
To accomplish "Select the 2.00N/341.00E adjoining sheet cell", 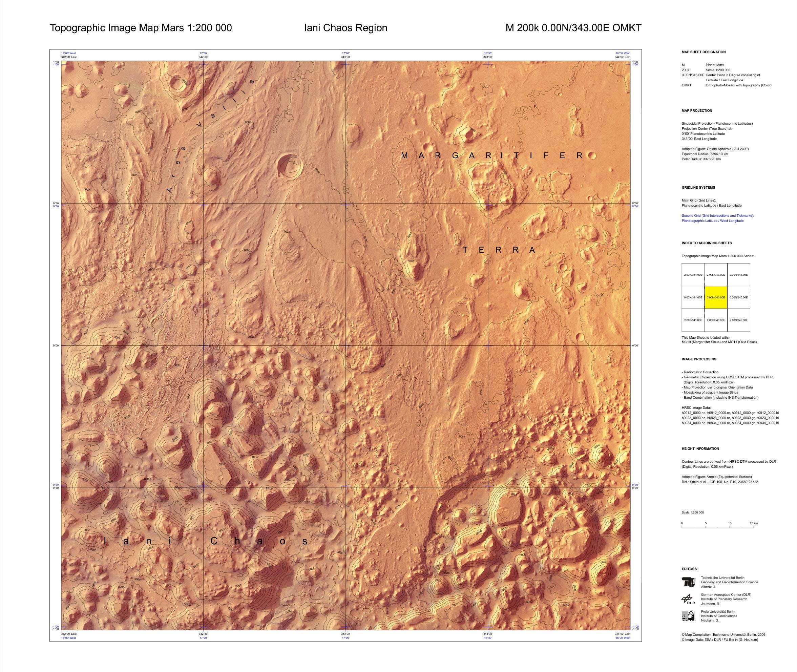I will 693,275.
